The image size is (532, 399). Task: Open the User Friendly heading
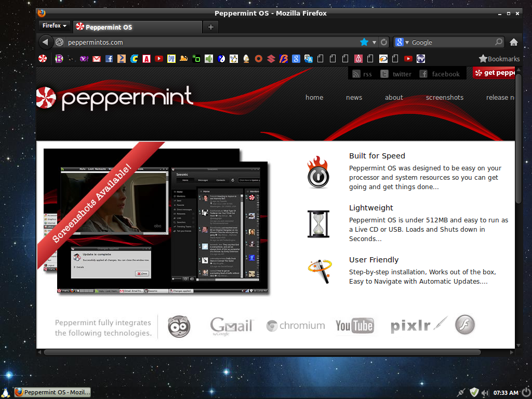pyautogui.click(x=374, y=260)
